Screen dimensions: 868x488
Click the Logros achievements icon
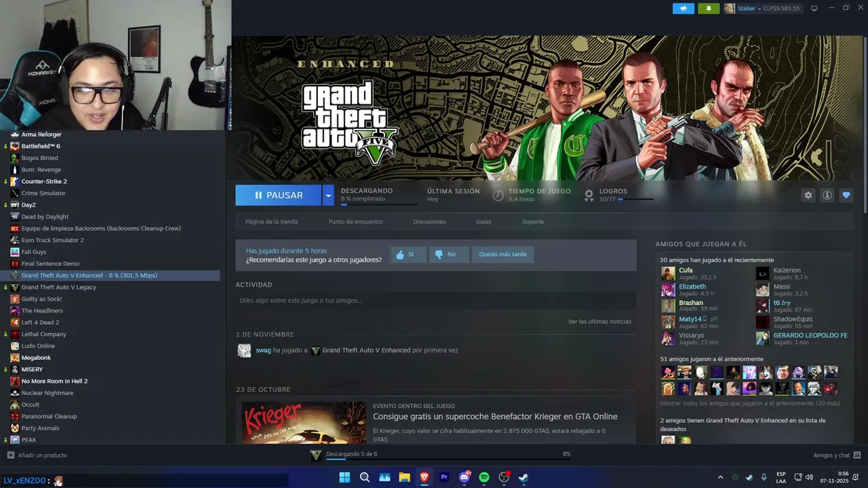pos(589,195)
